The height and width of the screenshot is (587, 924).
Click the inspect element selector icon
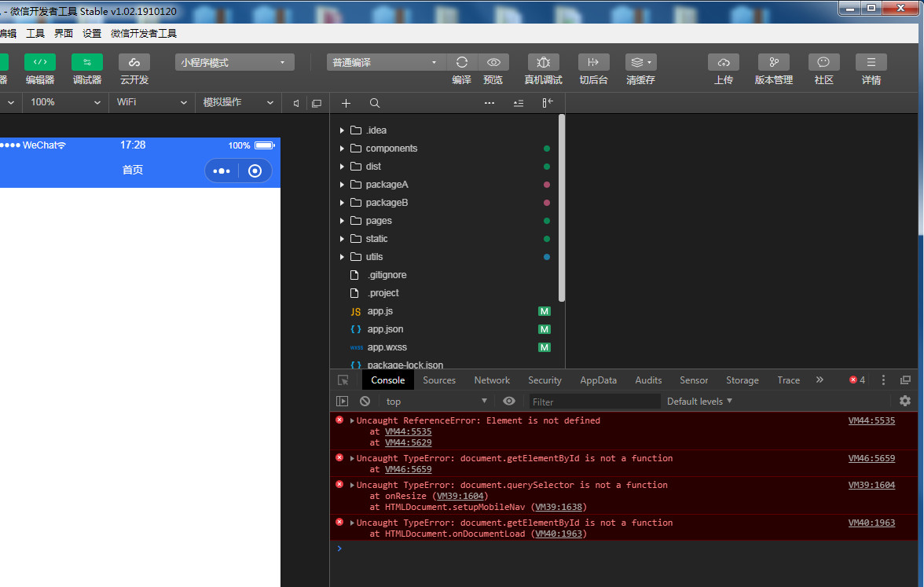(343, 380)
